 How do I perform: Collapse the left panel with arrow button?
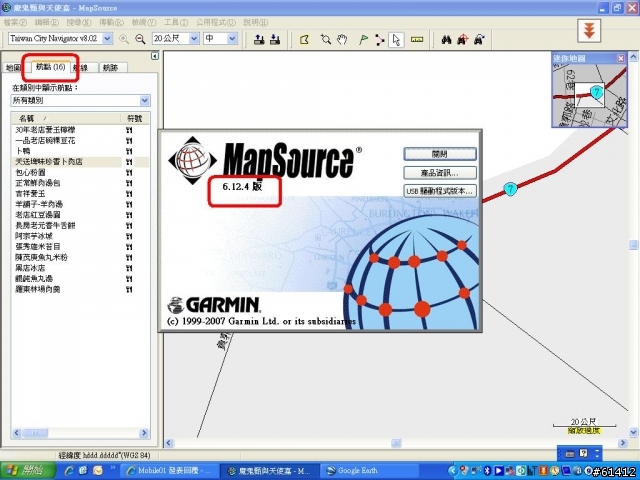[x=155, y=56]
